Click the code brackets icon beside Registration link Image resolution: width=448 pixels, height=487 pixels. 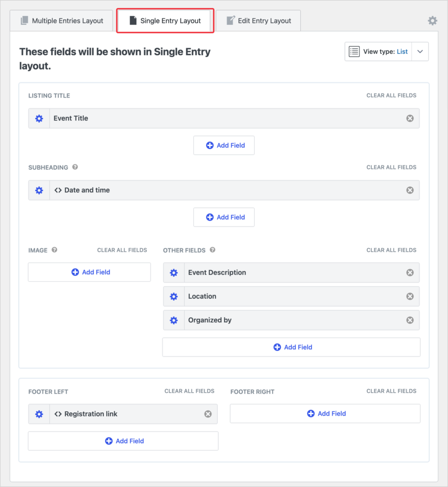[x=58, y=414]
